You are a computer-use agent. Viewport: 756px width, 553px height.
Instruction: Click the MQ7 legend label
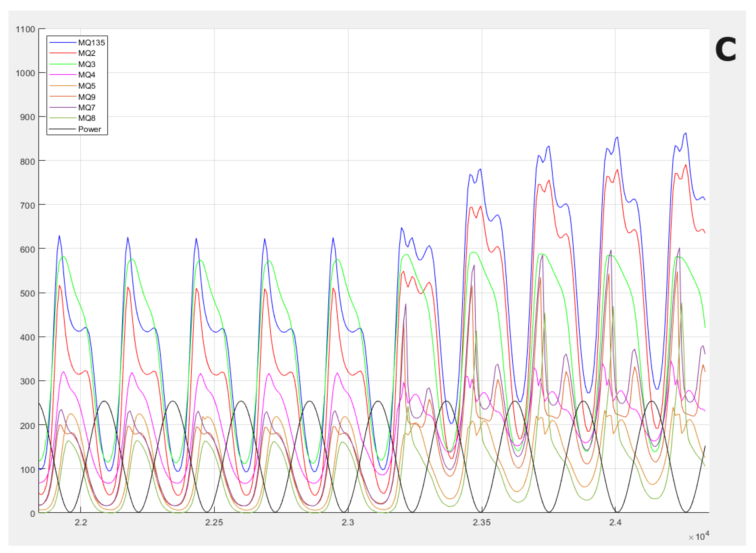pyautogui.click(x=87, y=108)
